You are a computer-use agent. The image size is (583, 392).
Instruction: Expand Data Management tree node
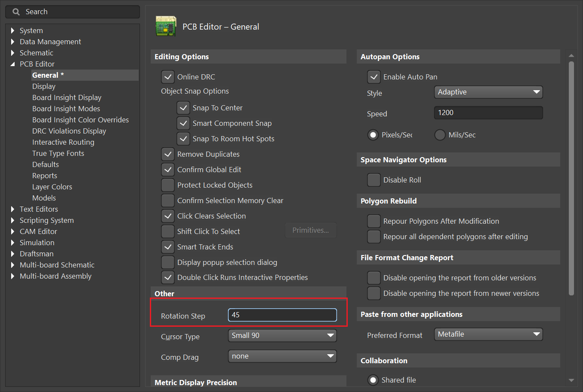tap(12, 42)
